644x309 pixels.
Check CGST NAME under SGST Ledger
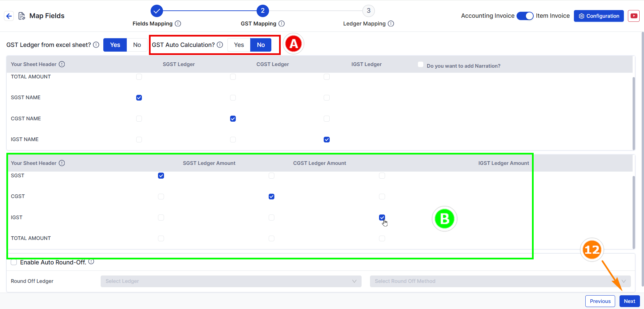pyautogui.click(x=139, y=119)
